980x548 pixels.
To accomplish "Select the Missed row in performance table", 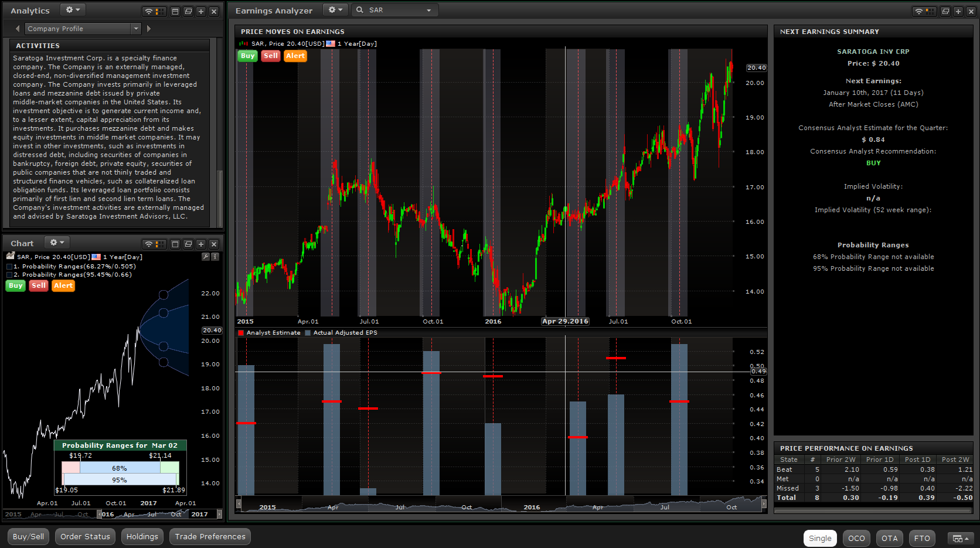I will (x=873, y=488).
